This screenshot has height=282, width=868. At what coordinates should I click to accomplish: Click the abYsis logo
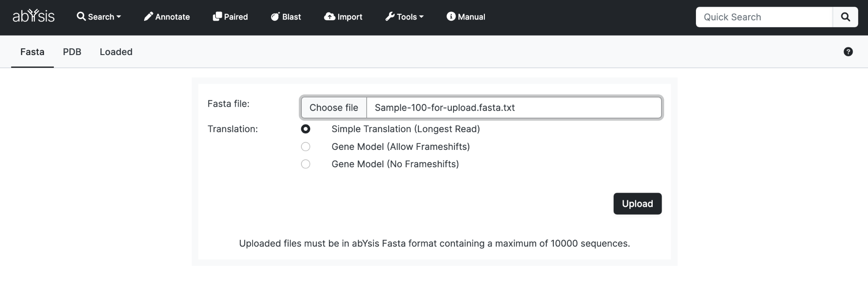33,17
